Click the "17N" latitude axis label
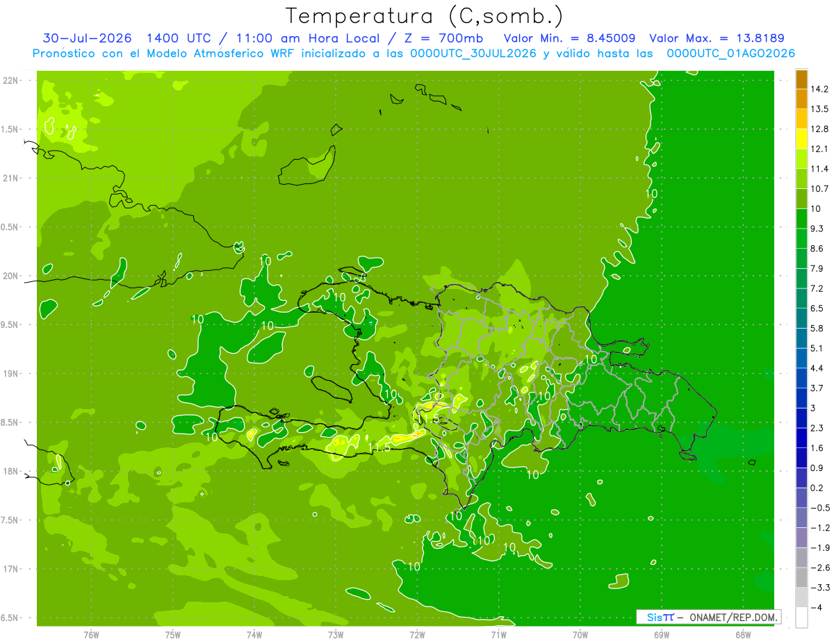This screenshot has width=834, height=644. [x=11, y=569]
